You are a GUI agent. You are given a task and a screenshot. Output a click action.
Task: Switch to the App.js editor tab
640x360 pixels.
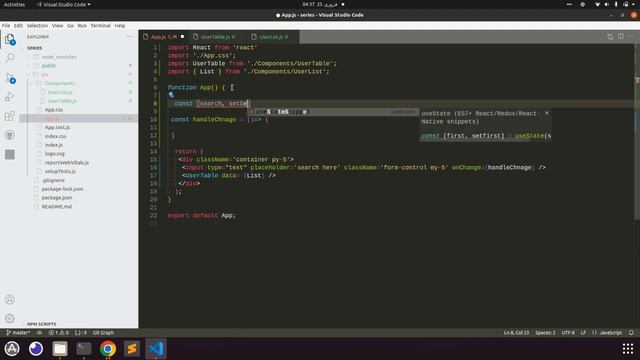click(x=164, y=37)
